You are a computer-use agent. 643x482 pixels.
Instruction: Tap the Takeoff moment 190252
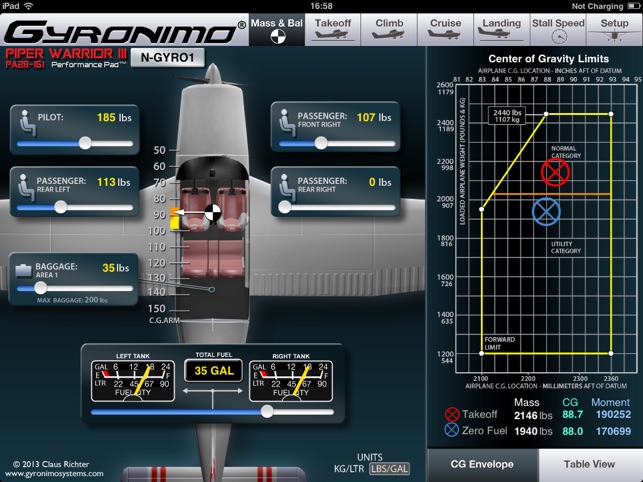[x=613, y=414]
